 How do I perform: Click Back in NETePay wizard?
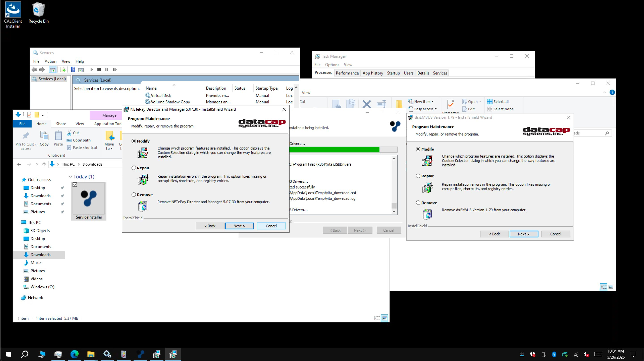(210, 226)
